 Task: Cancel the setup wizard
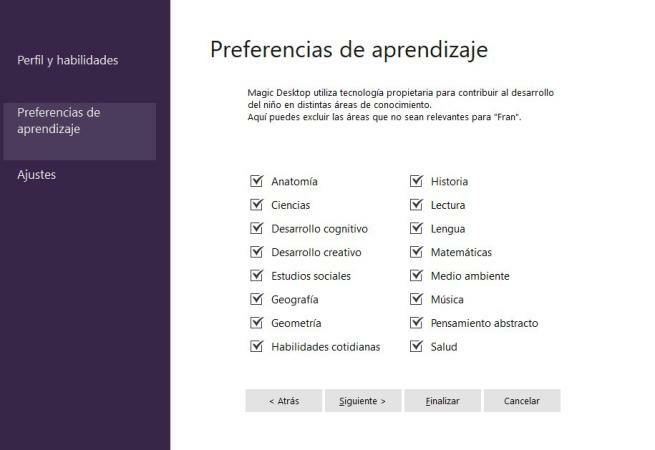tap(521, 400)
